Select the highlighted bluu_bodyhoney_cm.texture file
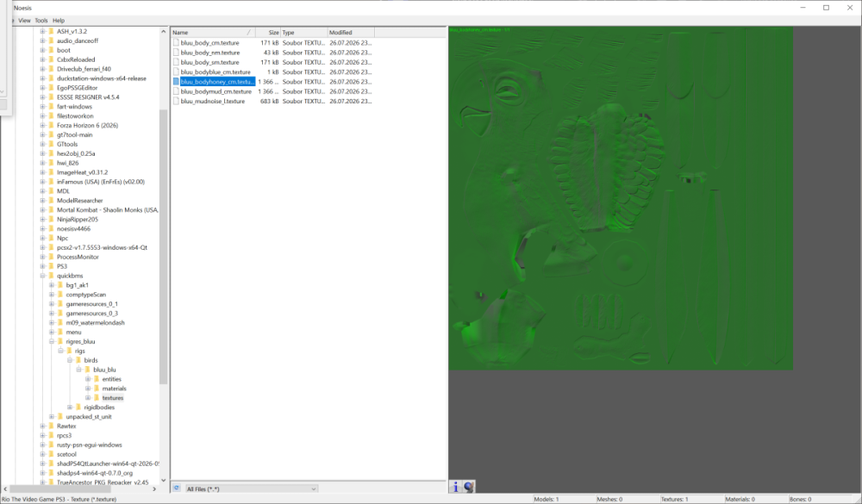Image resolution: width=862 pixels, height=504 pixels. (x=218, y=81)
